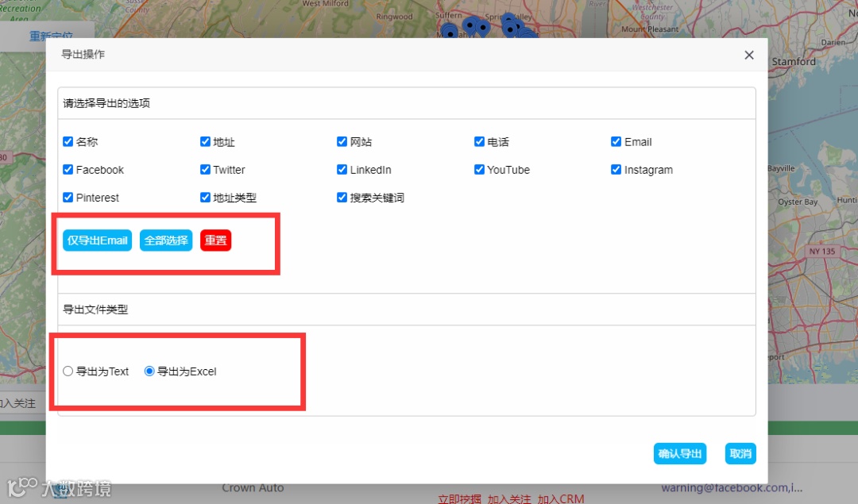Toggle the YouTube checkbox
Screen dimensions: 858x504
click(479, 170)
